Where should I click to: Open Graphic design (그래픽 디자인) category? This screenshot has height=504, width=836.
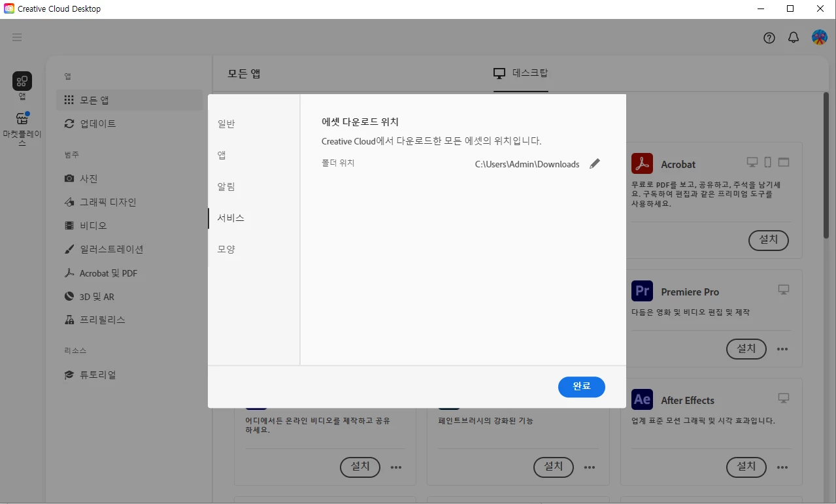tap(129, 202)
